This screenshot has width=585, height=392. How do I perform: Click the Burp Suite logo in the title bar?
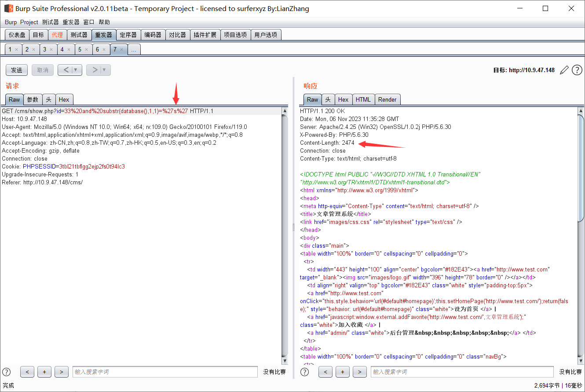tap(8, 8)
